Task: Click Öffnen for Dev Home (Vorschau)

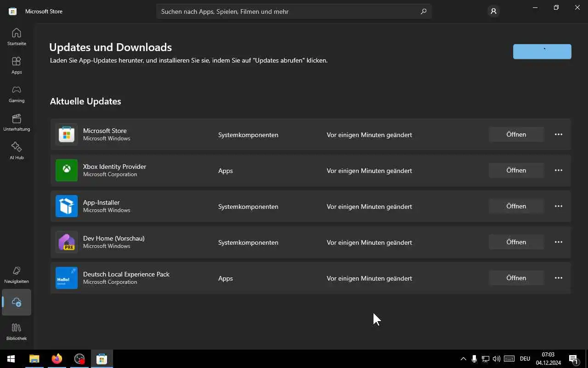Action: tap(516, 242)
